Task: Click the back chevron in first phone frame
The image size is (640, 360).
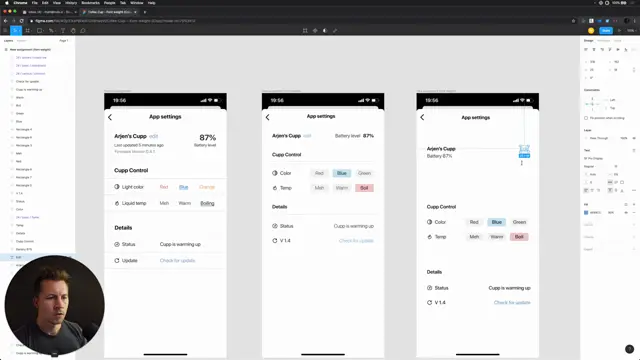Action: (x=110, y=117)
